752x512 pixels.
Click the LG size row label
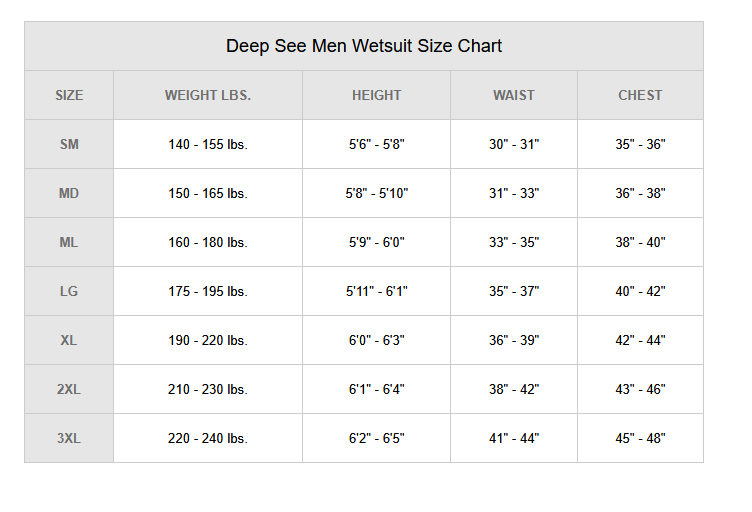click(x=69, y=291)
